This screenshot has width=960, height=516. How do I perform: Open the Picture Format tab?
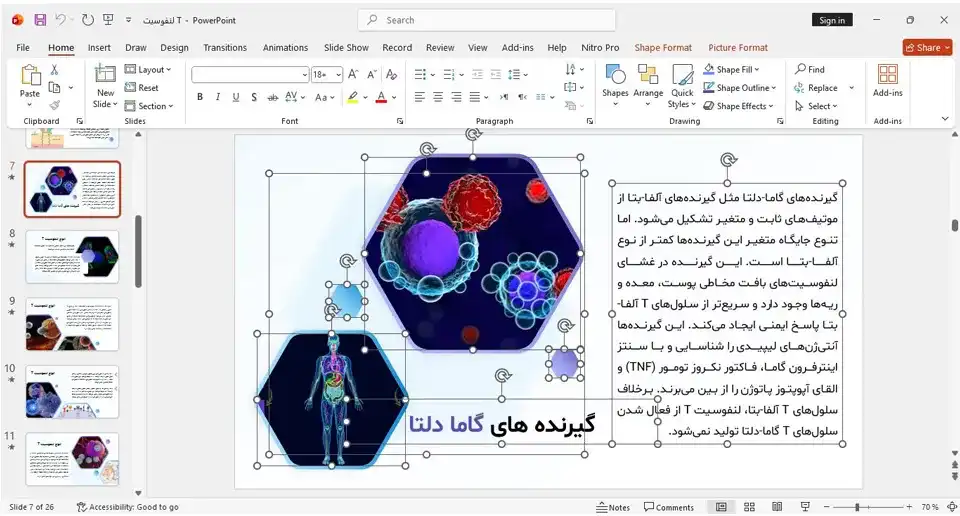pos(738,48)
